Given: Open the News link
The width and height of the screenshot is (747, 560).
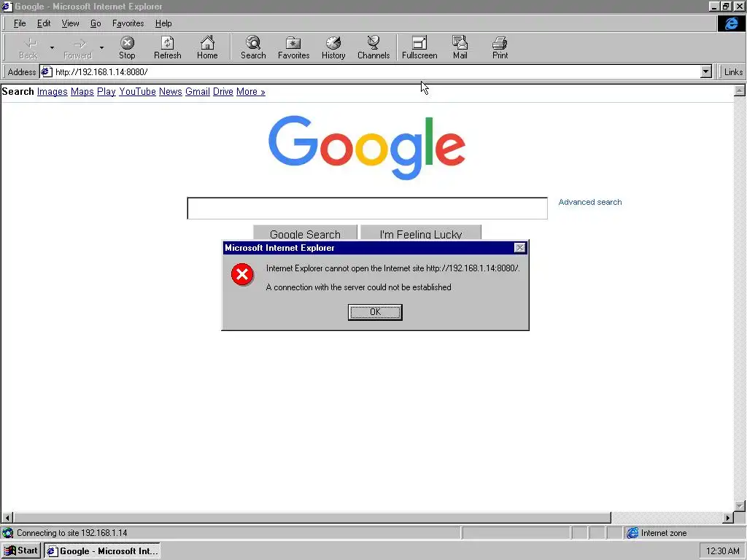Looking at the screenshot, I should tap(171, 91).
